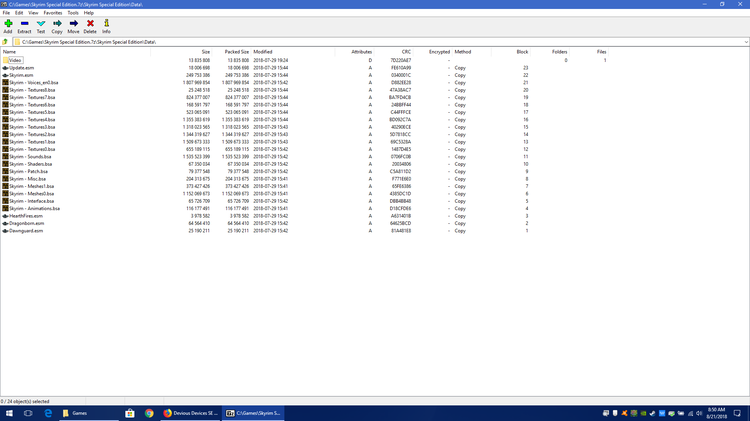Click the Skyrim - Sounds.bsa file icon

[x=5, y=156]
